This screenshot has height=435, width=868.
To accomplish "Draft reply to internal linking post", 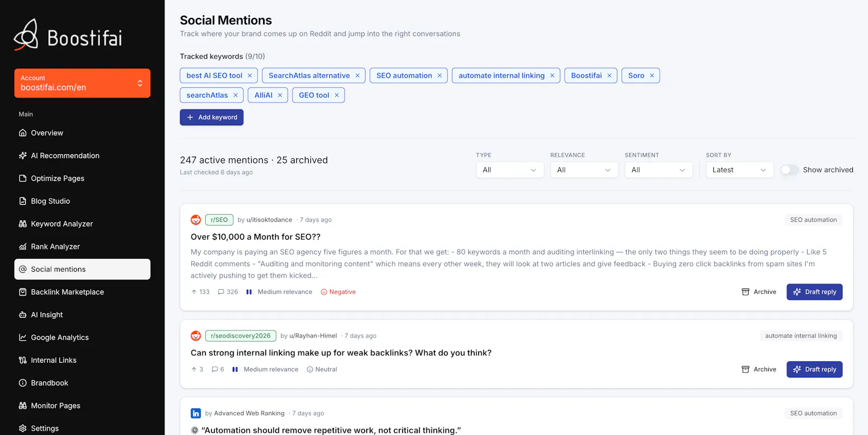I will 814,369.
